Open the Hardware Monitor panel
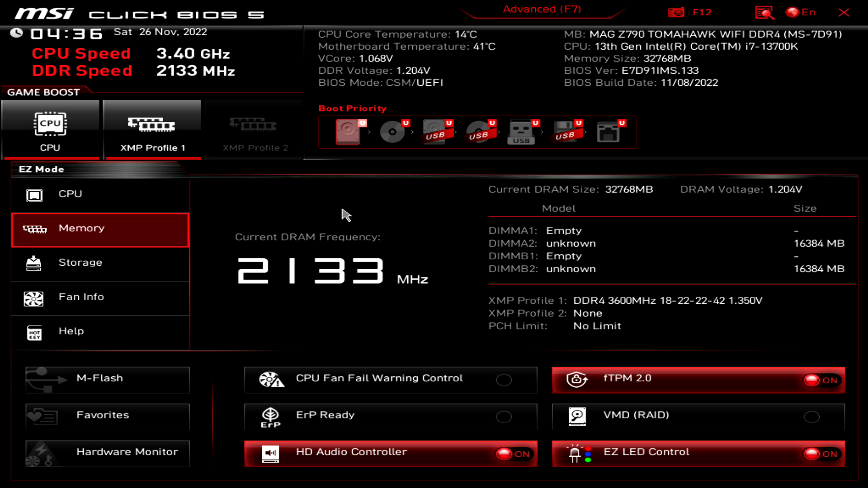Screen dimensions: 868x488 (107, 451)
